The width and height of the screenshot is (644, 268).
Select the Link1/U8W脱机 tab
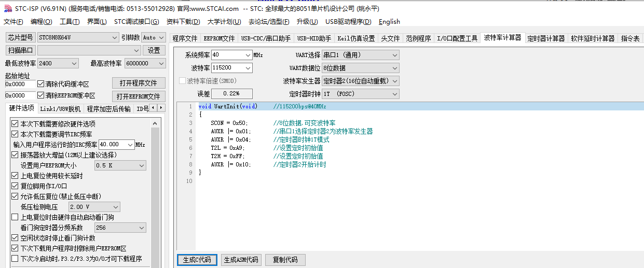coord(60,109)
